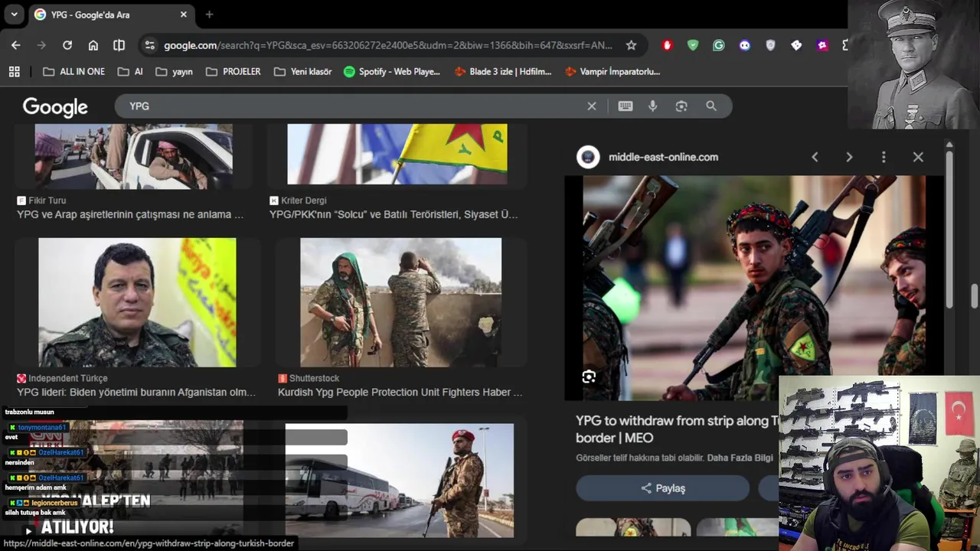Open the Kriter Dergi yellow flag thumbnail
This screenshot has width=980, height=551.
(x=397, y=154)
